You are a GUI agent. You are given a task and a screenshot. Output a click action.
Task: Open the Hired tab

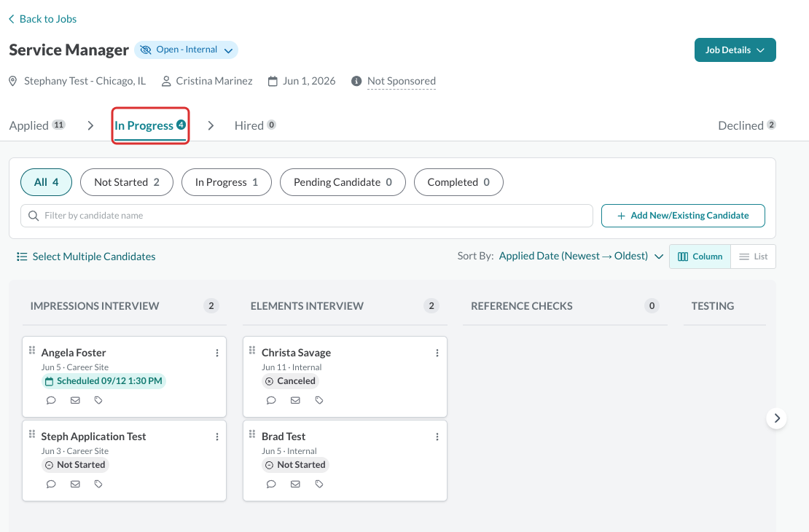click(255, 125)
